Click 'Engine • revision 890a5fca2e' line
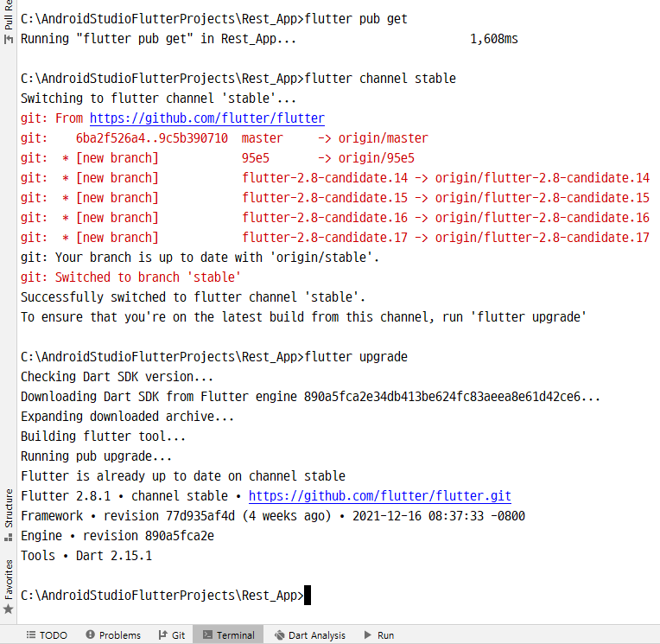The image size is (660, 644). click(x=117, y=536)
